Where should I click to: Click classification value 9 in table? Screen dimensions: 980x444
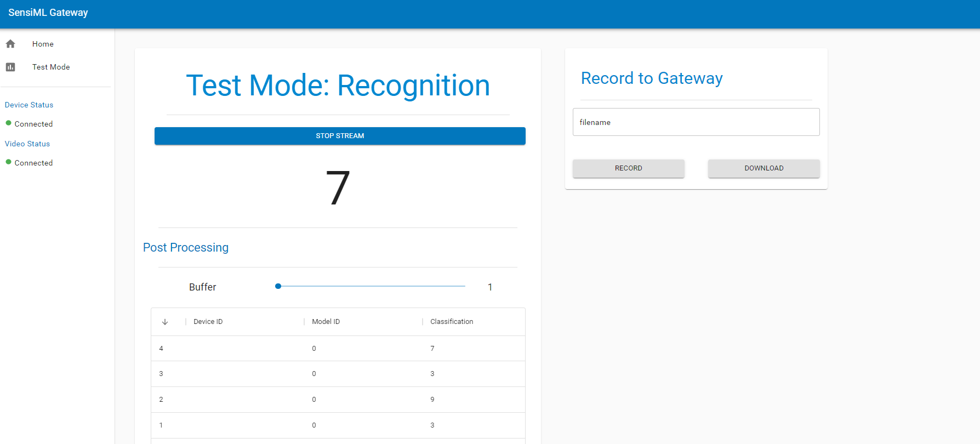[x=432, y=400]
